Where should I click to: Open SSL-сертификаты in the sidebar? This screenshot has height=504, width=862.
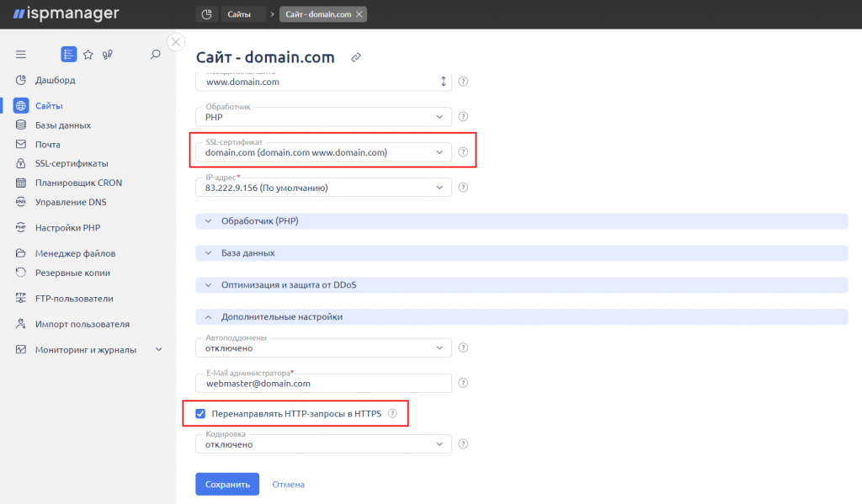coord(72,163)
